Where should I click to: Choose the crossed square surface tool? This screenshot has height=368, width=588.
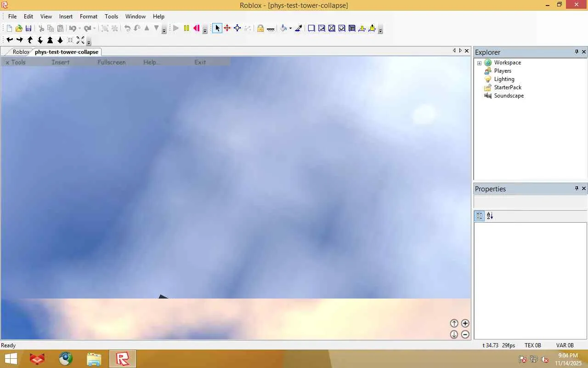tap(332, 29)
